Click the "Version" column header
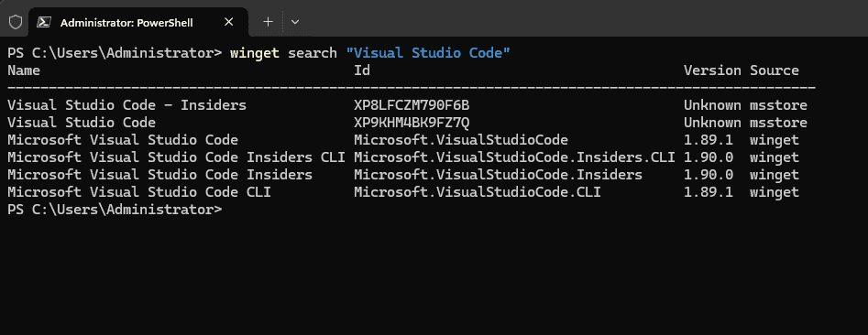868x335 pixels. tap(712, 70)
